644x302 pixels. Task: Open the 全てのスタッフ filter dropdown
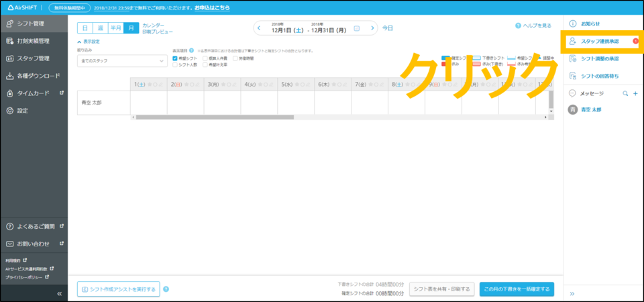tap(121, 61)
